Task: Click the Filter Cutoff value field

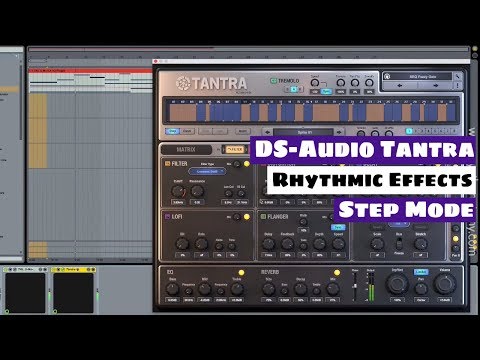Action: point(178,202)
